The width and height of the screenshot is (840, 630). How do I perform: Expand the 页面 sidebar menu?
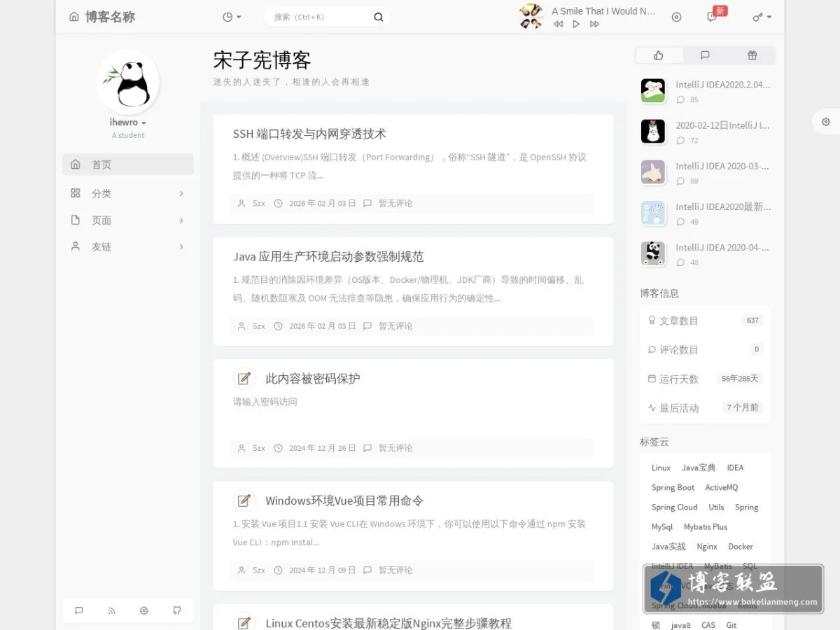point(128,220)
